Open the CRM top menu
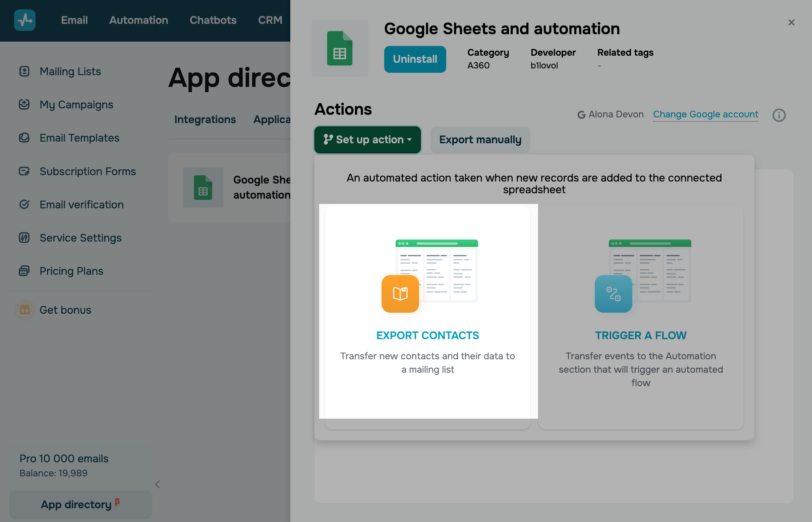The width and height of the screenshot is (812, 522). (x=270, y=20)
